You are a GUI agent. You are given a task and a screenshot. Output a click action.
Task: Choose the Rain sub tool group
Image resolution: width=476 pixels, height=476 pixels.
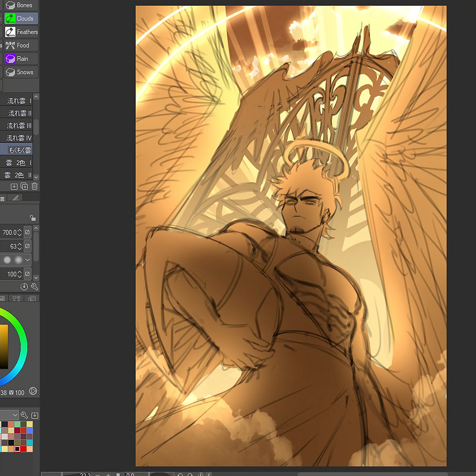(x=21, y=59)
